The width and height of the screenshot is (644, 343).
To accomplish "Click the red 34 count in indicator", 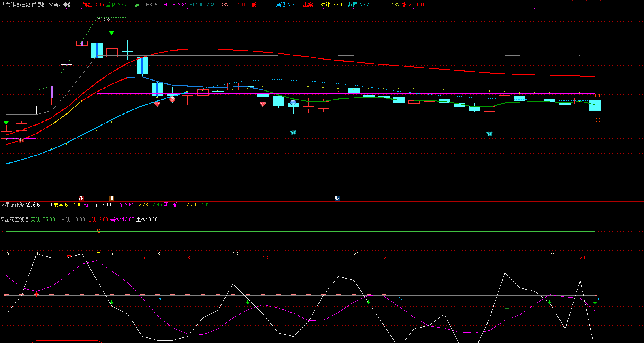I will pyautogui.click(x=583, y=258).
